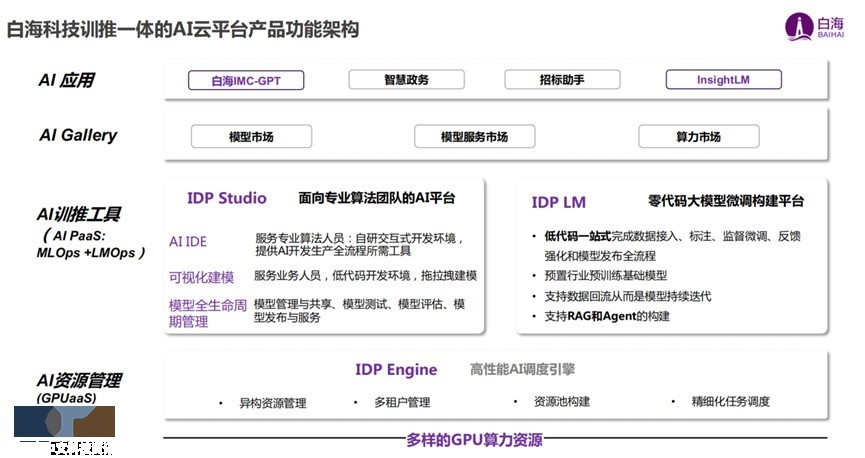Open the 模型服务市场 box
The image size is (865, 458).
474,136
